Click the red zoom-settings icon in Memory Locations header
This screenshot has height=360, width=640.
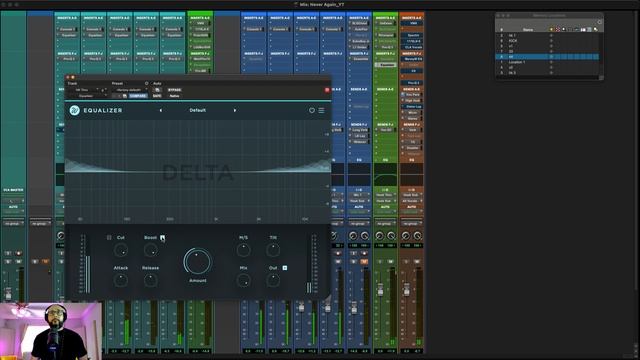[558, 29]
